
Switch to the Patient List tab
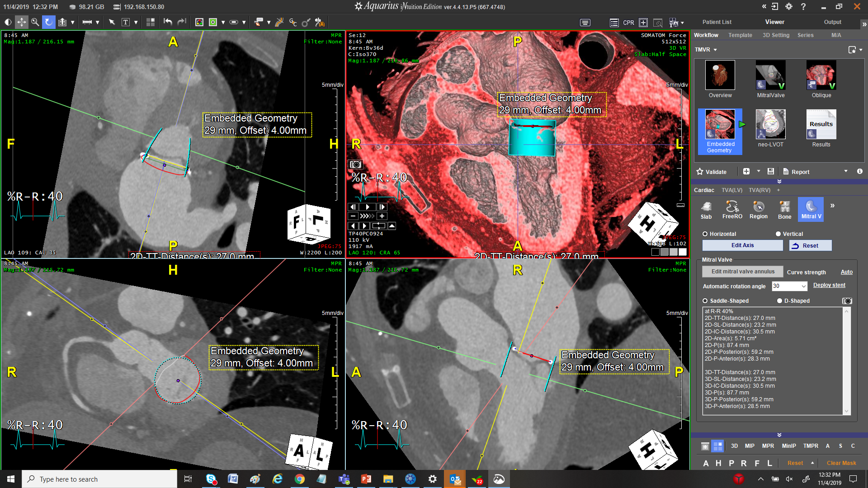tap(717, 22)
